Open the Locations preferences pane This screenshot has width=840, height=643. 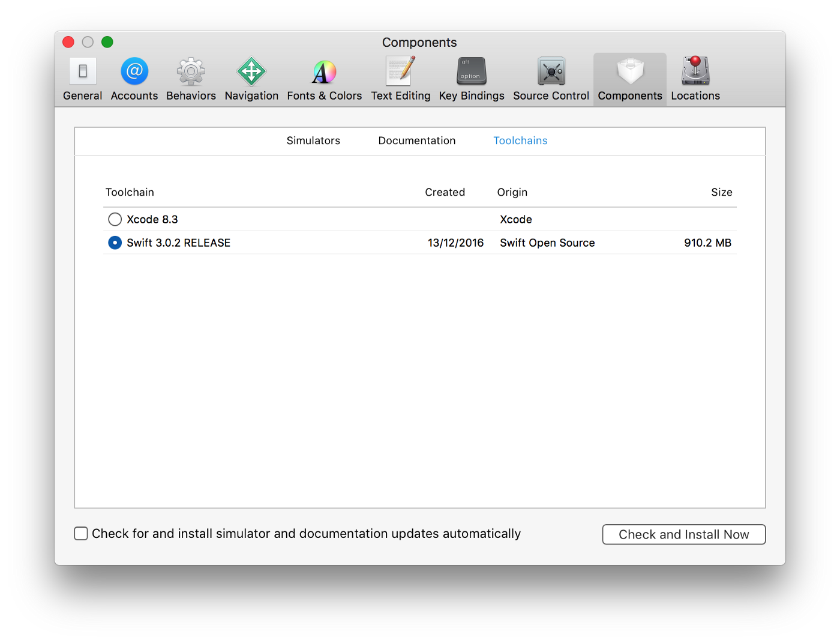click(695, 79)
